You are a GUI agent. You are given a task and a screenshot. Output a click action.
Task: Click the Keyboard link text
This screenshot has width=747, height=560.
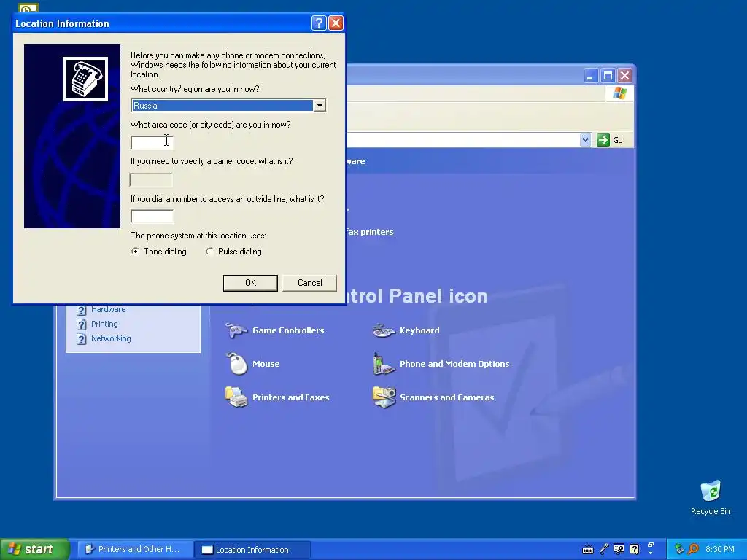pyautogui.click(x=419, y=330)
